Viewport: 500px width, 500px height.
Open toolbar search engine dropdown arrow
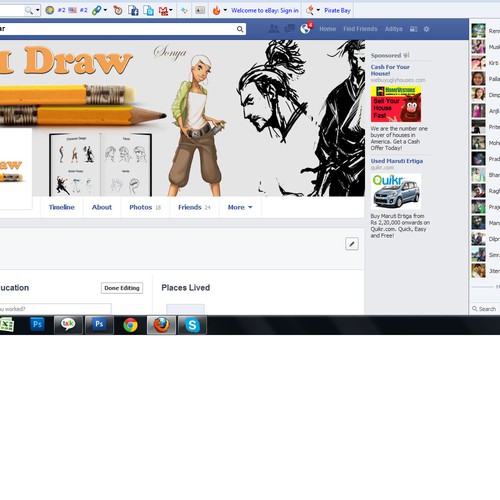pyautogui.click(x=38, y=10)
